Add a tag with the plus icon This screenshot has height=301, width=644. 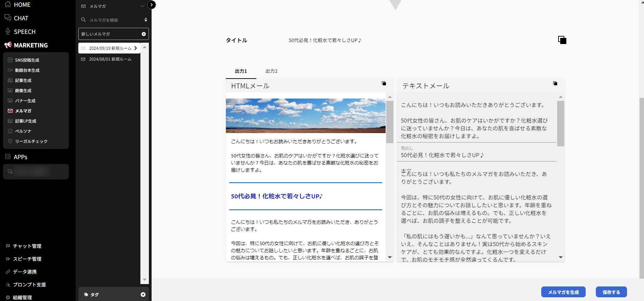coord(143,295)
